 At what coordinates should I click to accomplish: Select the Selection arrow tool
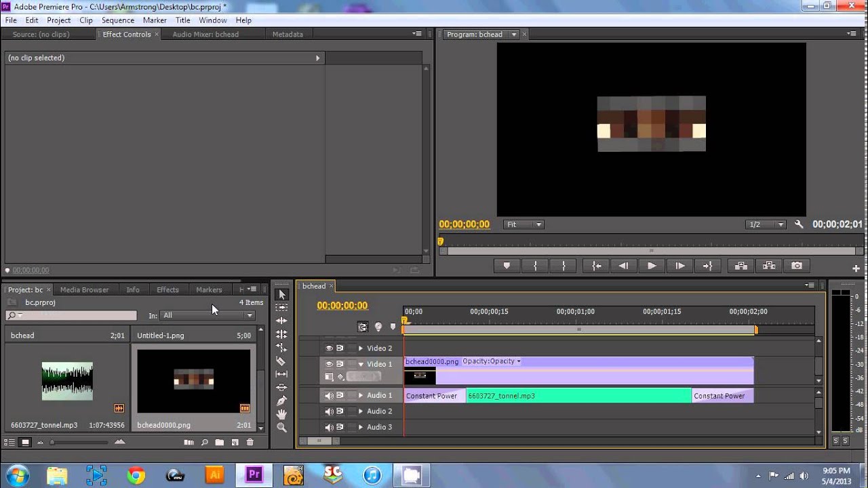tap(282, 294)
